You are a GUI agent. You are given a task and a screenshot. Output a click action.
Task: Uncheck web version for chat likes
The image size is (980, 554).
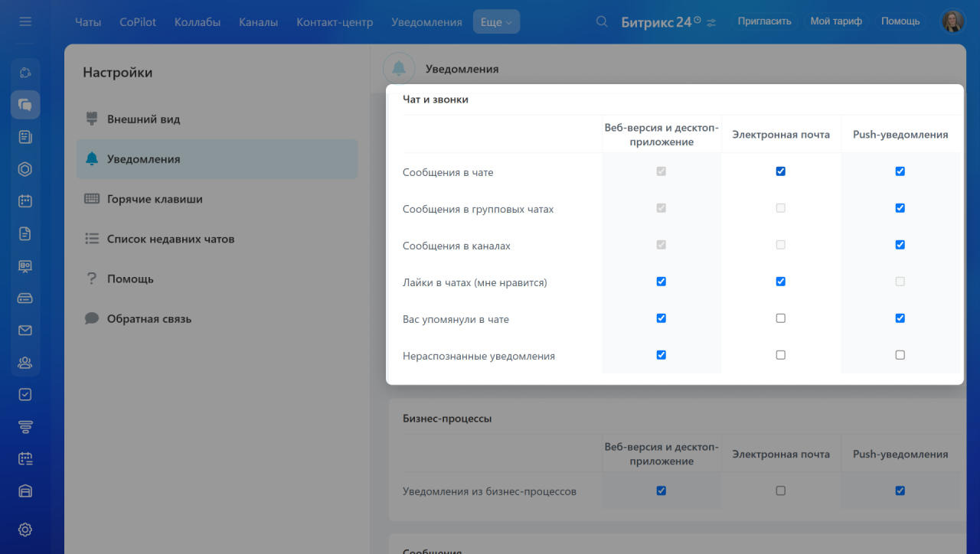(661, 282)
